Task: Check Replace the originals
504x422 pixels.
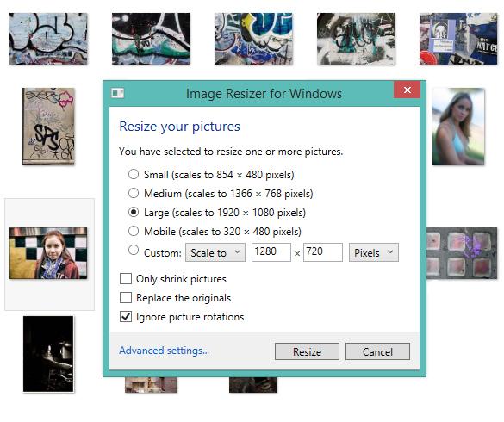Action: click(x=126, y=298)
